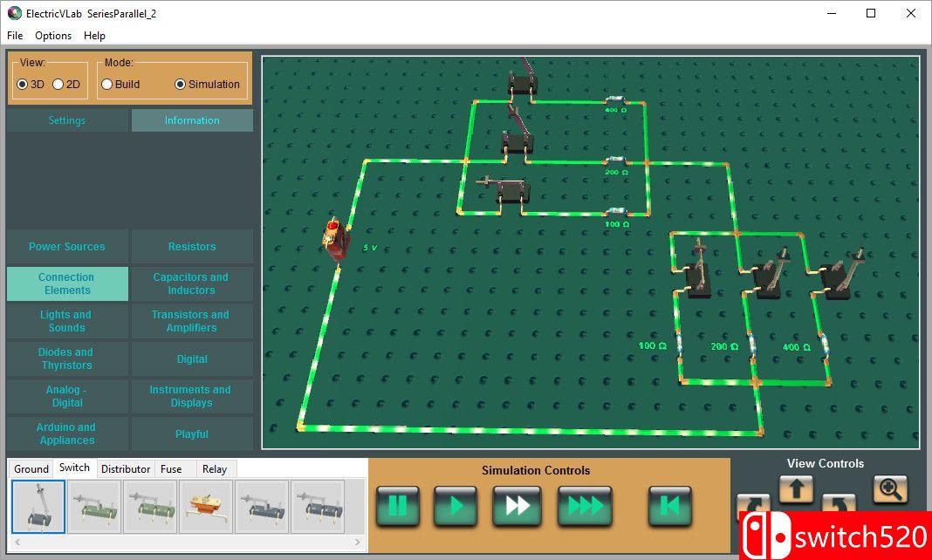Switch to the Relay tab

(x=215, y=469)
